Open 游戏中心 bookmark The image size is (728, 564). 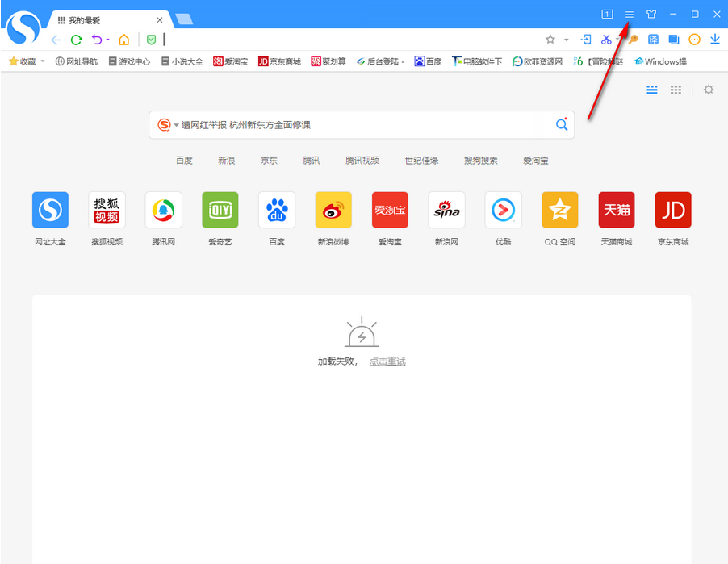pos(129,61)
